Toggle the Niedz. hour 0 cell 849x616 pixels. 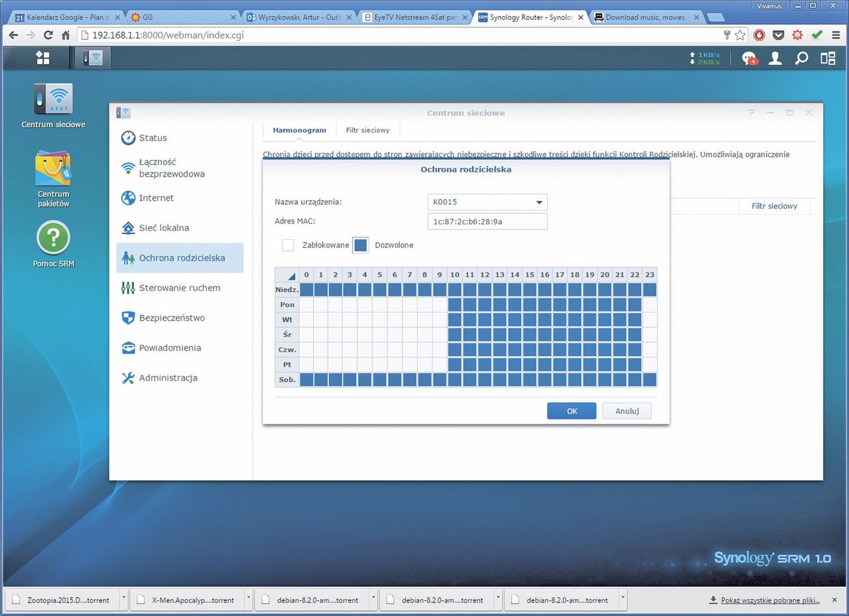306,290
